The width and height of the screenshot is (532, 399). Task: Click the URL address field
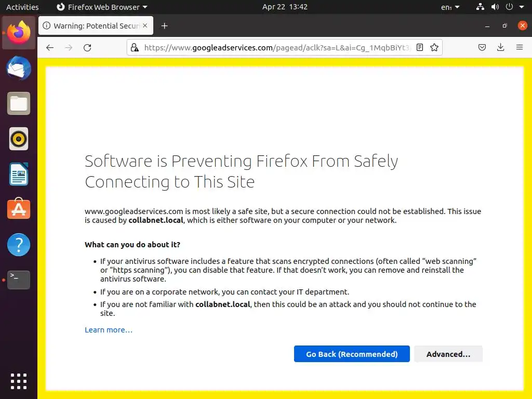275,47
